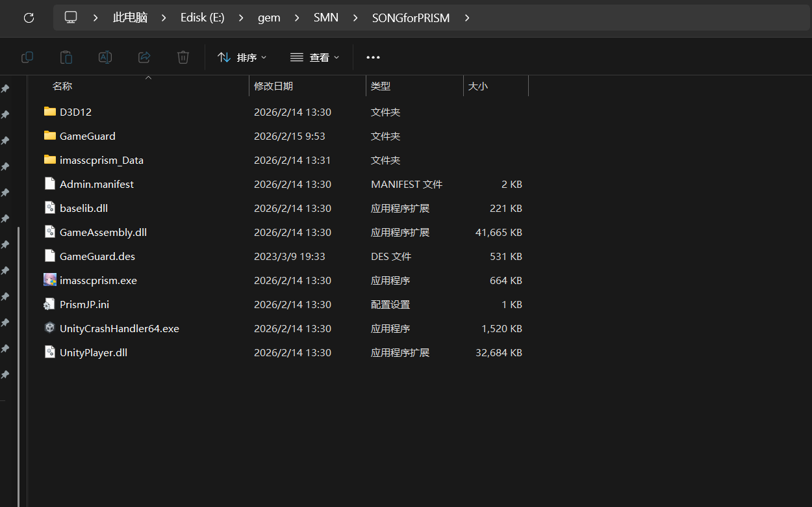Select UnityCrashHandler64.exe file name
812x507 pixels.
pos(120,328)
